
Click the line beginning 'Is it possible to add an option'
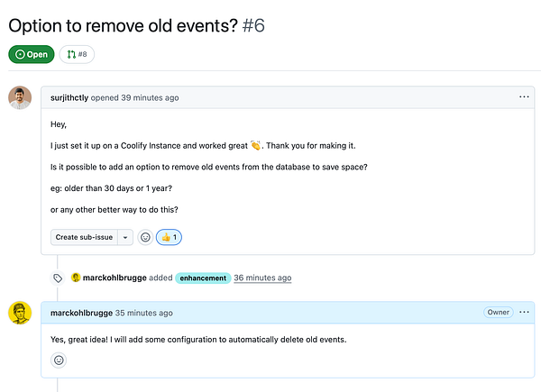point(209,168)
